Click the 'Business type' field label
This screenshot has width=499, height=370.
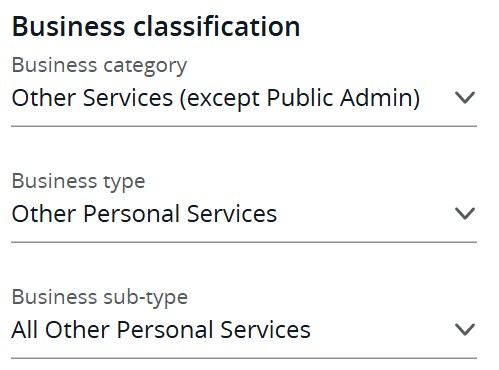(x=78, y=182)
